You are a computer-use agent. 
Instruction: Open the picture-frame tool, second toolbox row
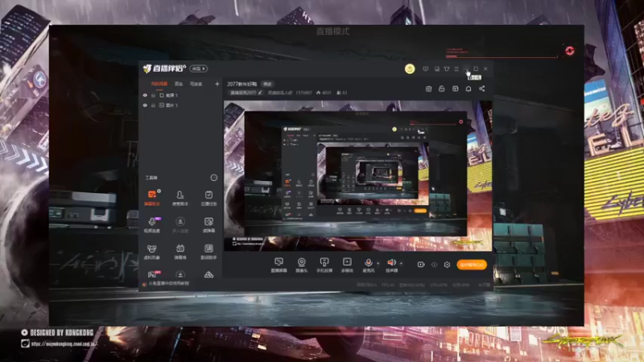click(208, 224)
